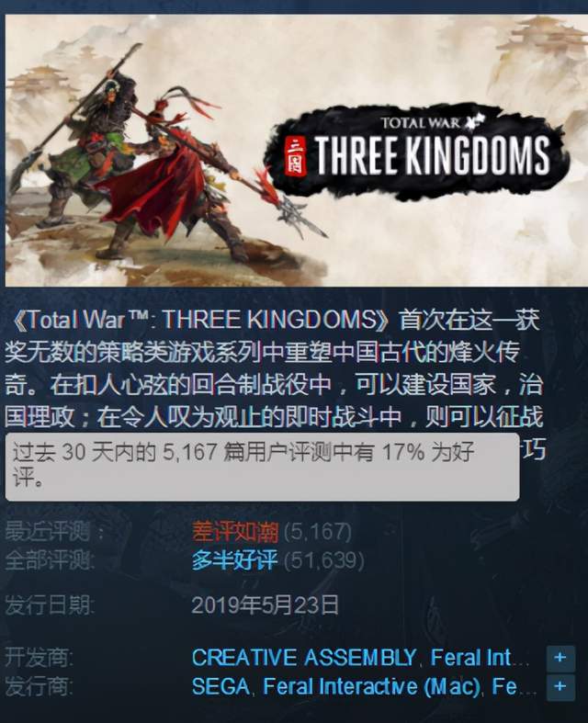Click the THREE KINGDOMS logo text
The width and height of the screenshot is (588, 723).
432,155
